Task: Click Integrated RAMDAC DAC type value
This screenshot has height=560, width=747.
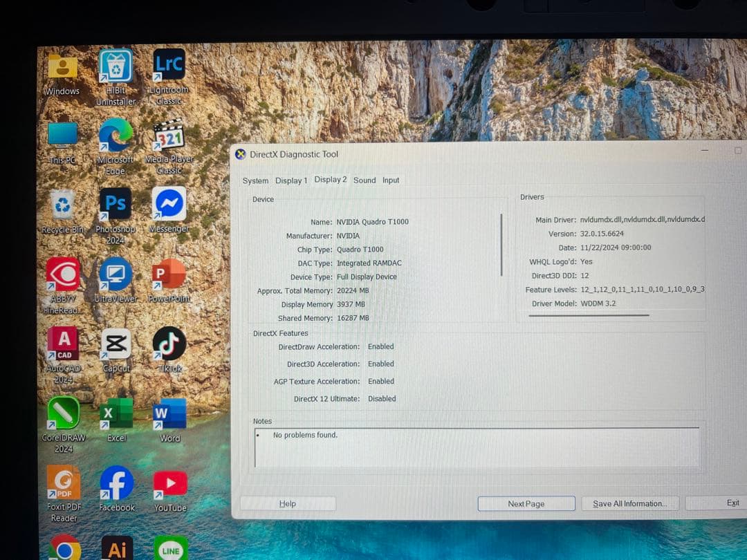Action: [369, 263]
